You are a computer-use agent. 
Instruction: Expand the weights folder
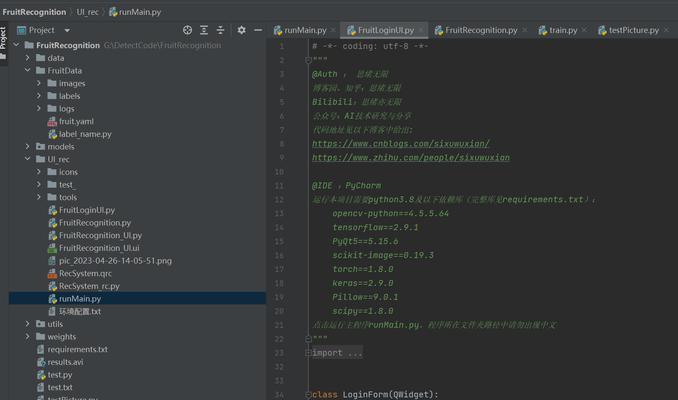[28, 336]
